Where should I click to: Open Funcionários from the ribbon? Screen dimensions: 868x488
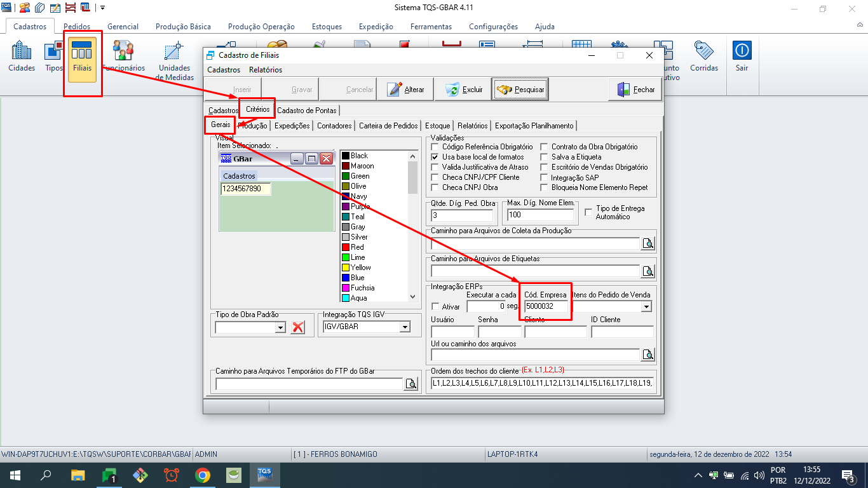click(x=123, y=56)
